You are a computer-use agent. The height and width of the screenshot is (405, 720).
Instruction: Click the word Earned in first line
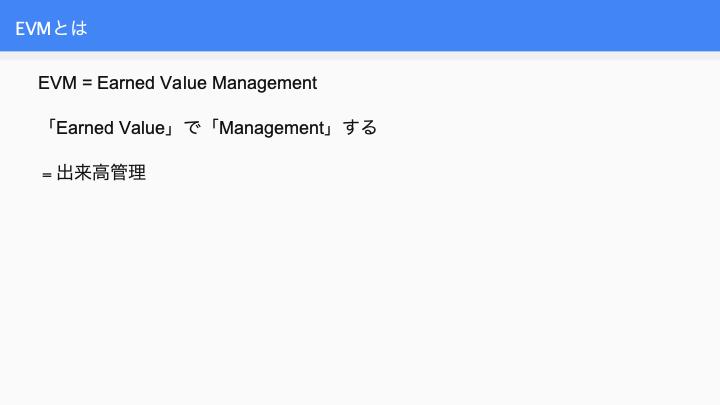(126, 83)
